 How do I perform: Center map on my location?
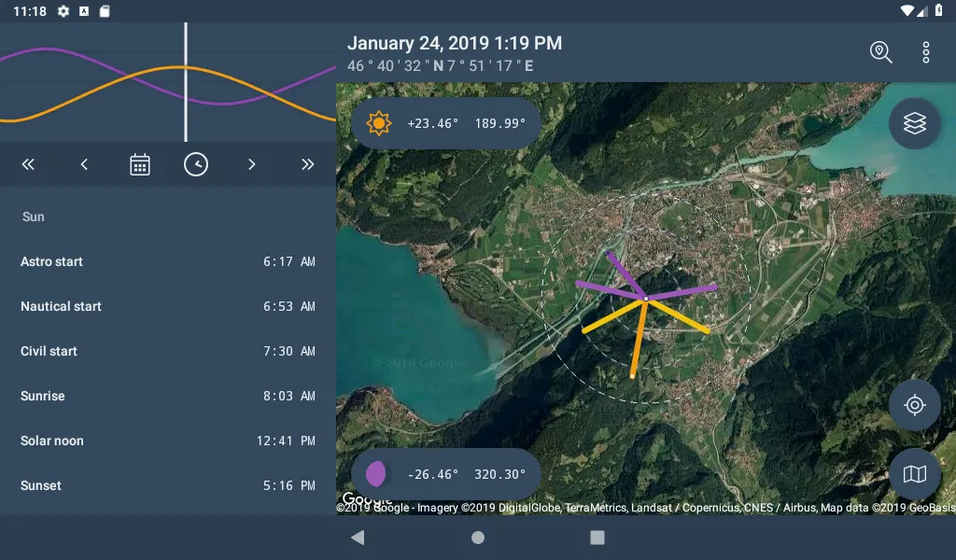click(x=914, y=405)
